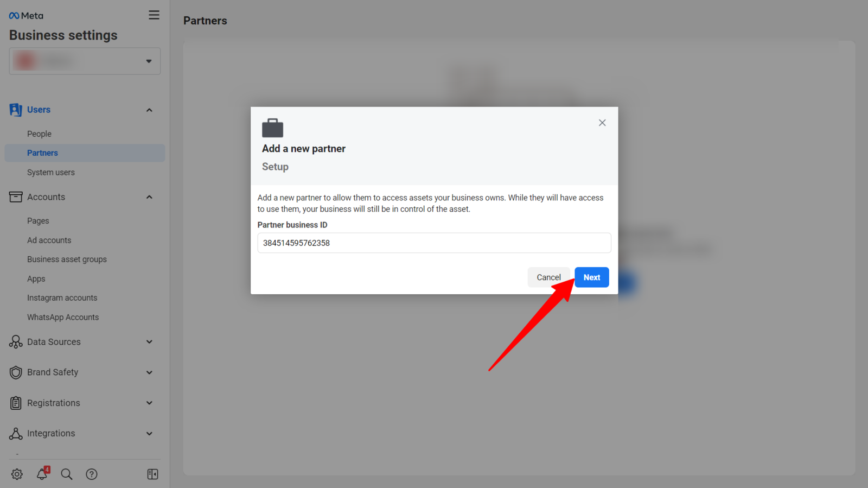
Task: Expand the Brand Safety section
Action: (149, 372)
